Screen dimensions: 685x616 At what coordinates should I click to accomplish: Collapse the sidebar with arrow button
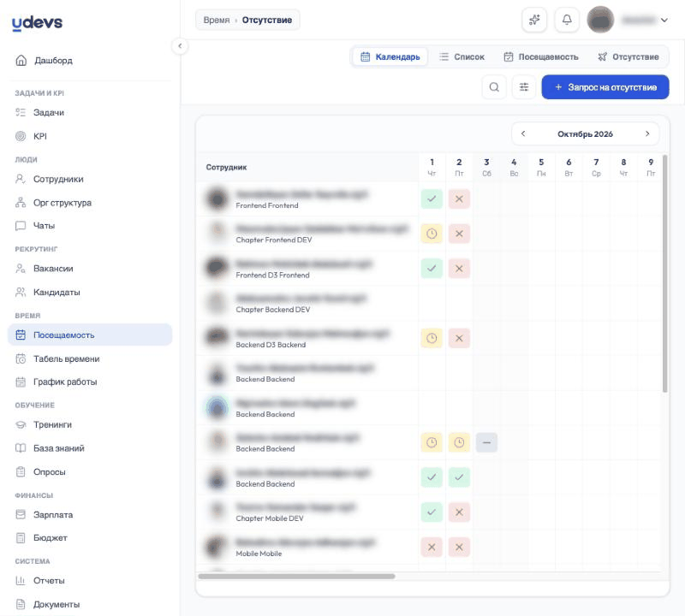point(180,46)
